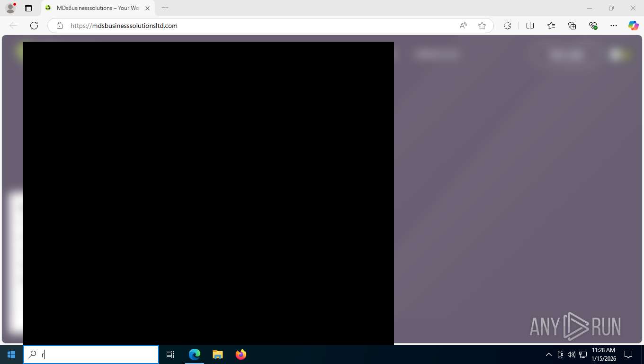Open the Windows Start menu

pos(11,355)
